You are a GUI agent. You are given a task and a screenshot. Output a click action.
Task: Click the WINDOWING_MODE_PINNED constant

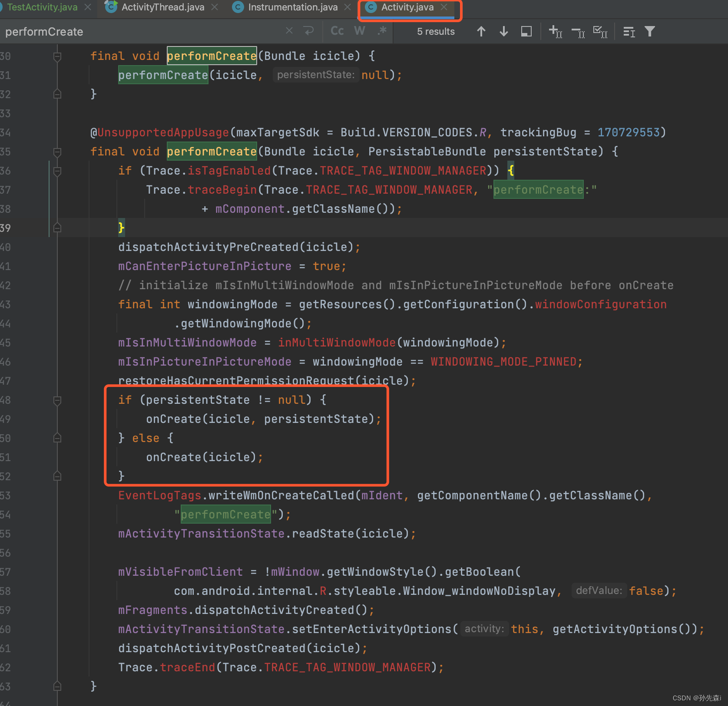click(x=503, y=362)
